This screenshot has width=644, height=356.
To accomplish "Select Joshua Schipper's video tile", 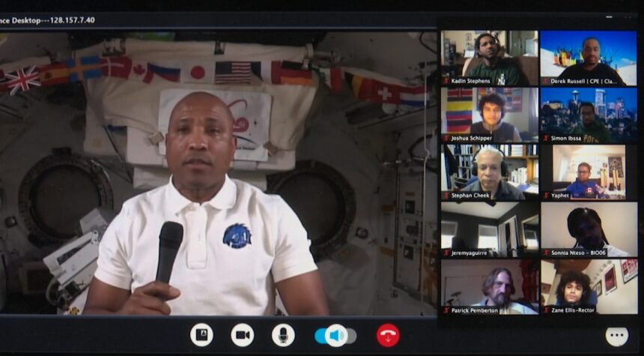I will pos(489,111).
